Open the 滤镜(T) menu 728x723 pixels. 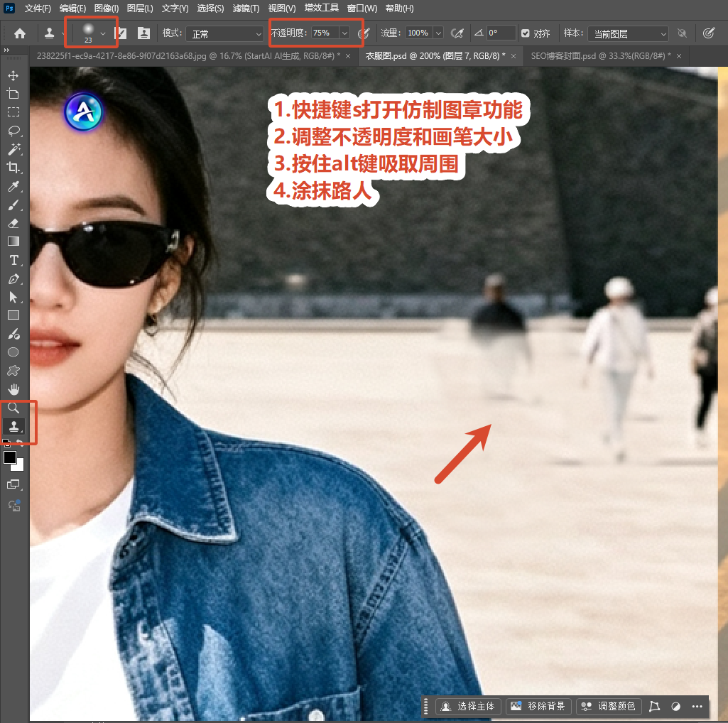click(246, 9)
